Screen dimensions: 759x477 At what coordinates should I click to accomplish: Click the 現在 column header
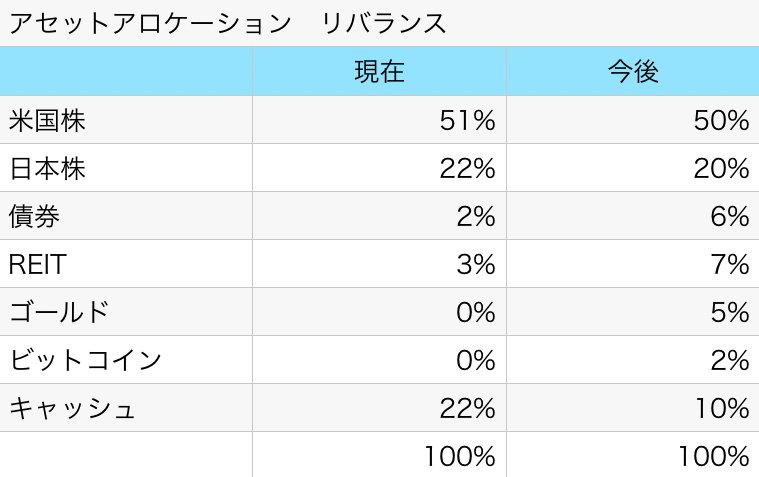[x=380, y=72]
